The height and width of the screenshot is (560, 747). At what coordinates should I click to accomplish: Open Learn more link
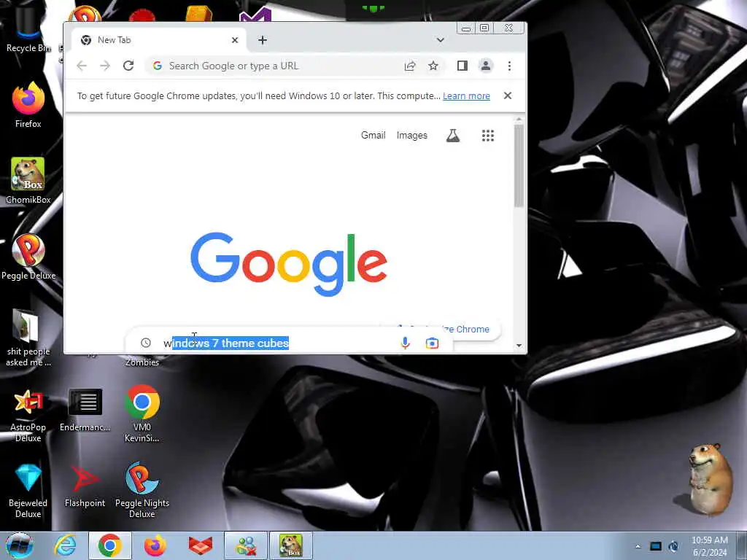[466, 96]
